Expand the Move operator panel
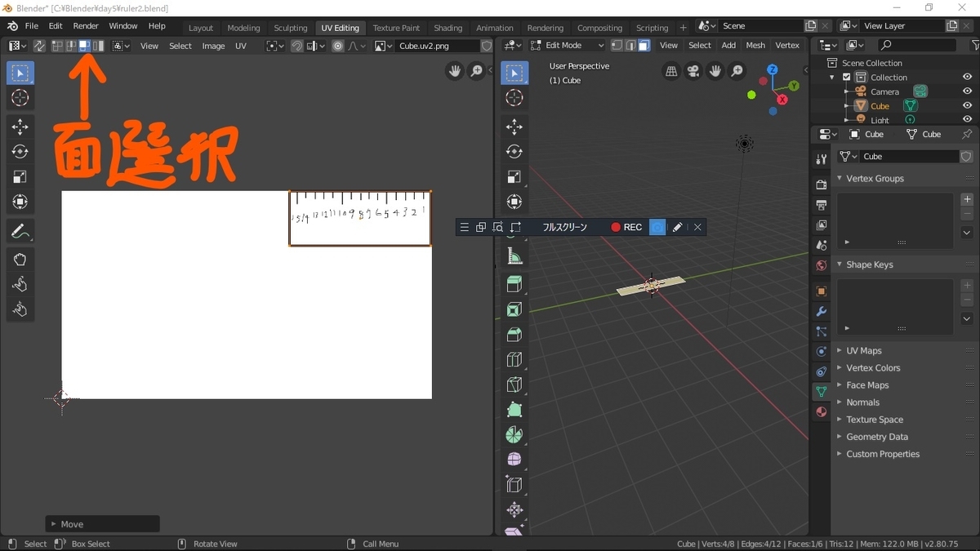Viewport: 980px width, 551px height. 102,524
